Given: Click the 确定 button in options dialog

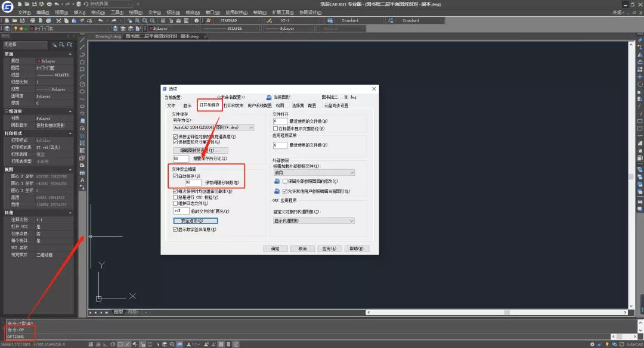Looking at the screenshot, I should click(x=275, y=248).
